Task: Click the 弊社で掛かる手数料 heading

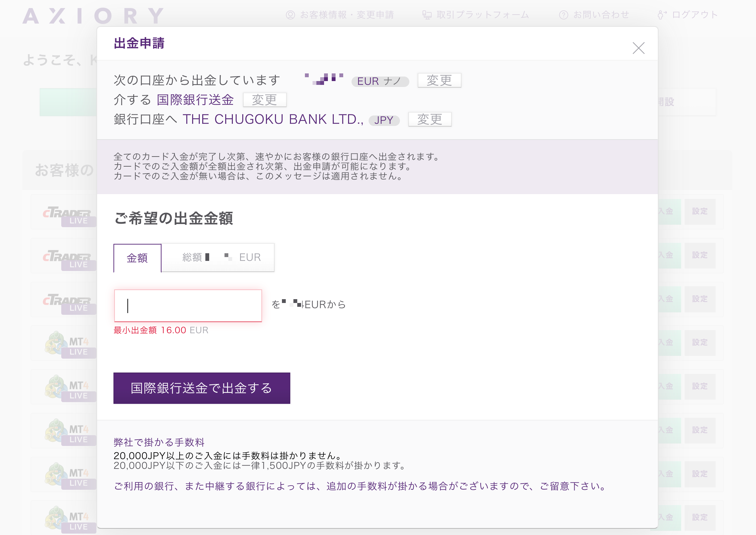Action: point(159,442)
